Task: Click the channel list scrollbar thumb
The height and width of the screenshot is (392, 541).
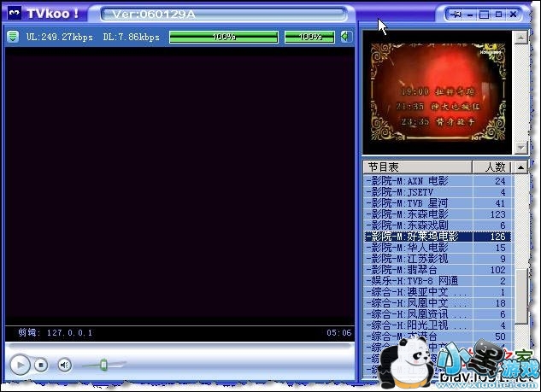Action: [521, 296]
